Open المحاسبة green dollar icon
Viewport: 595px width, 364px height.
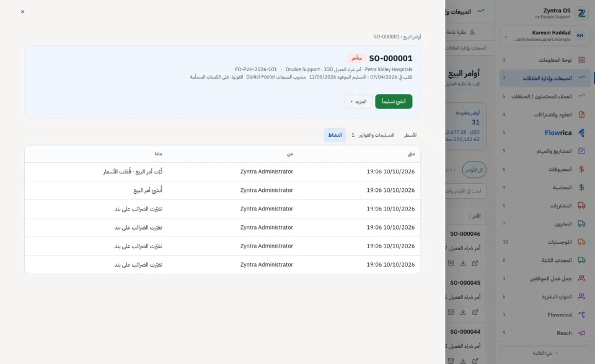tap(581, 188)
